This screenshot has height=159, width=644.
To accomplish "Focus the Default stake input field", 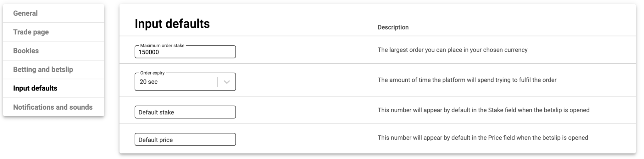I will point(185,112).
